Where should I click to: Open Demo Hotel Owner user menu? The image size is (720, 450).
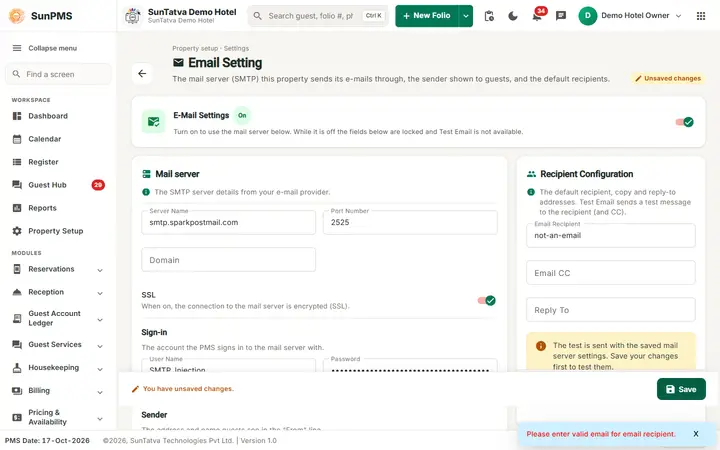(630, 16)
